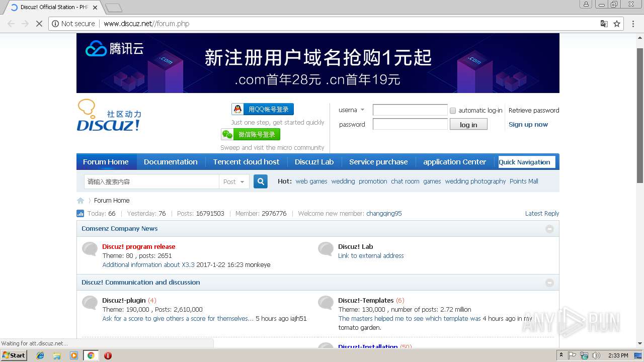
Task: Click the red security taskbar icon
Action: click(108, 355)
